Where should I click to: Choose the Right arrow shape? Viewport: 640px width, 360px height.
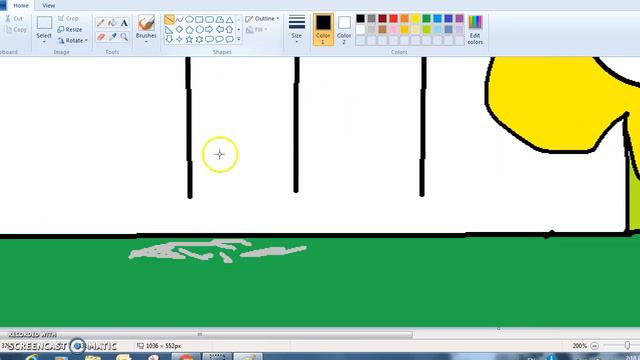[x=209, y=29]
